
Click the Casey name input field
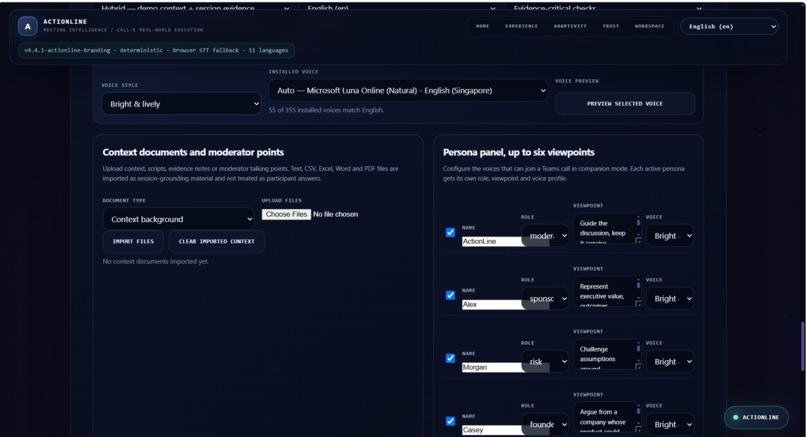pos(492,430)
